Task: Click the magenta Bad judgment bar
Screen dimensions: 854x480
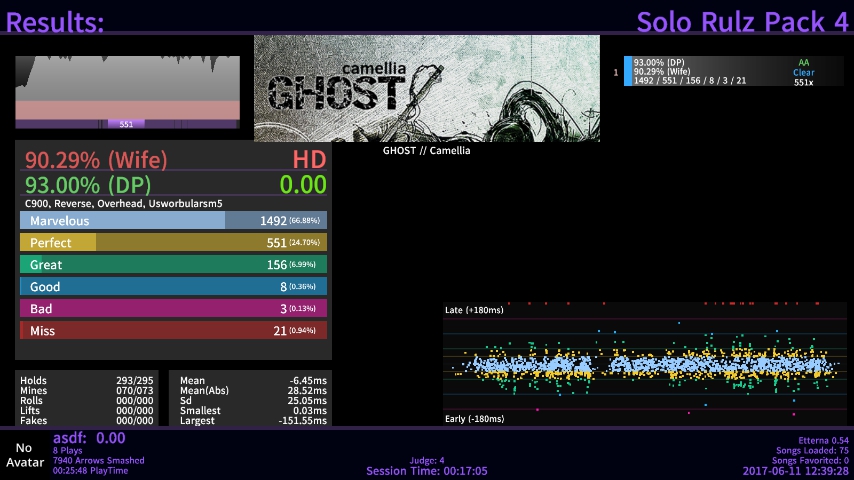Action: (x=173, y=309)
